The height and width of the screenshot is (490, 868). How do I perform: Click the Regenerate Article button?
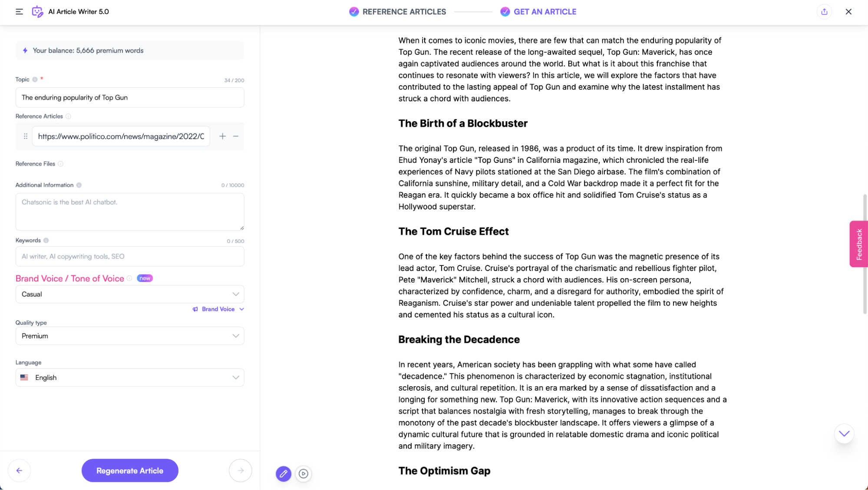[129, 470]
